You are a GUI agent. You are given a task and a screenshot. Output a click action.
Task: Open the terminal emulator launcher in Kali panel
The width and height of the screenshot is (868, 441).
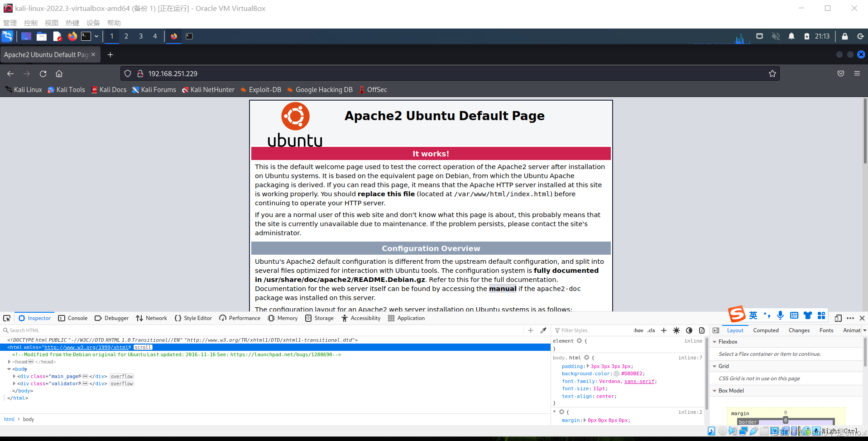click(86, 36)
